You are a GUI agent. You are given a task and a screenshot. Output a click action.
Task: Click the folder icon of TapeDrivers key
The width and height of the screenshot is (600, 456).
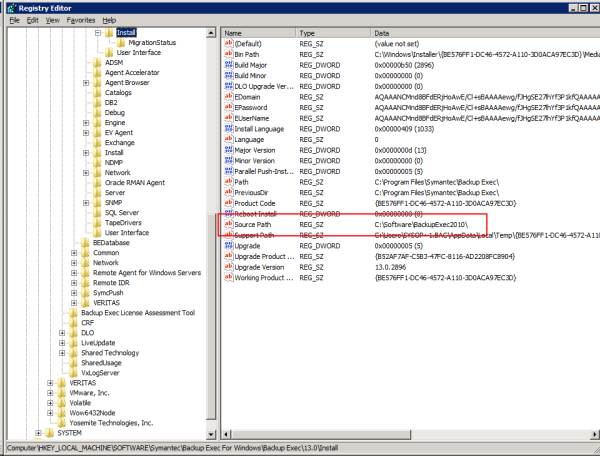[x=97, y=223]
